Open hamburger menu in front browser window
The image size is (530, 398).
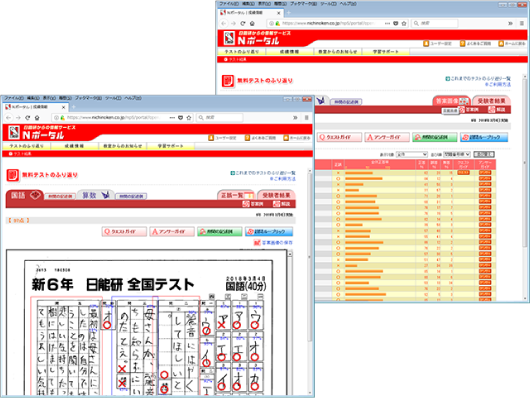(306, 118)
